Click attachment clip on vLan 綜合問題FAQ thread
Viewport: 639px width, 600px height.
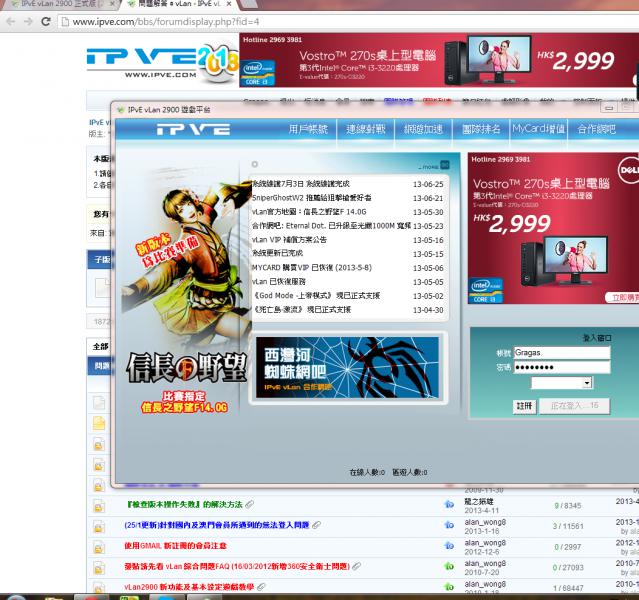tap(357, 566)
